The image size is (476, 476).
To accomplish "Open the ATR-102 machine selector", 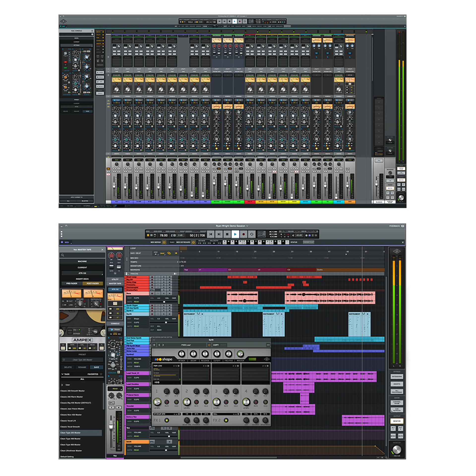I will click(82, 273).
